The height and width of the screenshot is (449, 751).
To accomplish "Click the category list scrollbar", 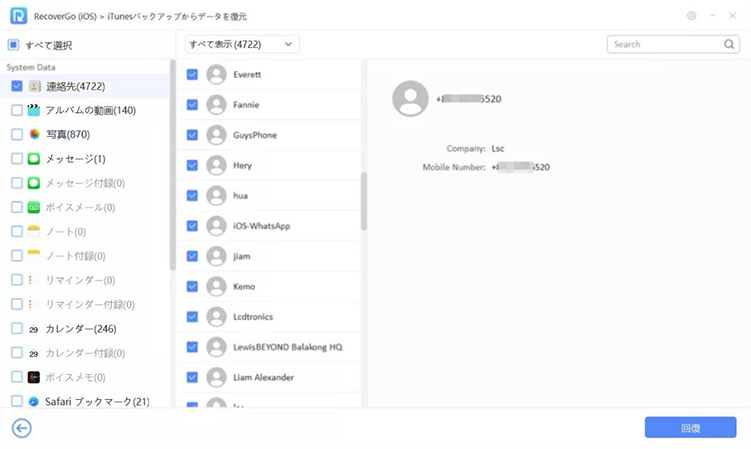I will click(173, 165).
